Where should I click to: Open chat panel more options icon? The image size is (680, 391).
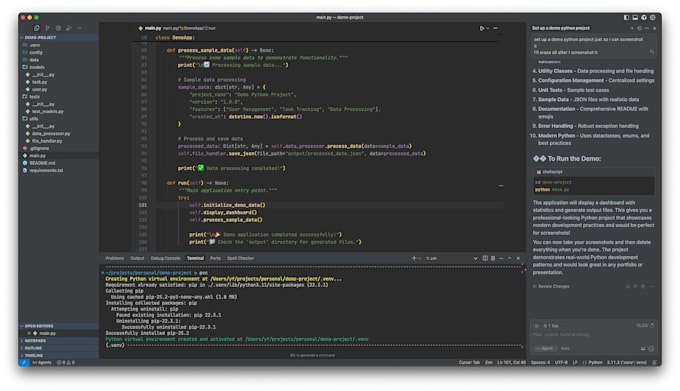tap(647, 28)
